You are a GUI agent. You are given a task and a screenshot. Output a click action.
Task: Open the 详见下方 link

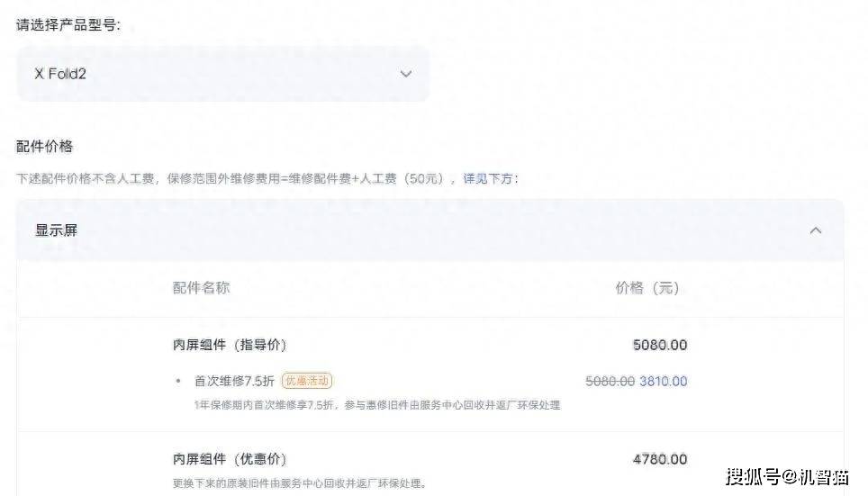point(488,179)
